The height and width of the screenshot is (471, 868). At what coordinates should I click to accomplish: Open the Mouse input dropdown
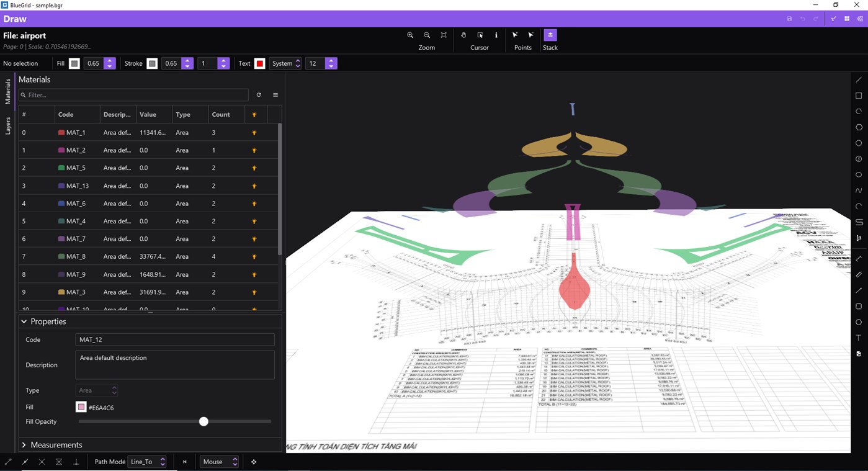tap(220, 462)
